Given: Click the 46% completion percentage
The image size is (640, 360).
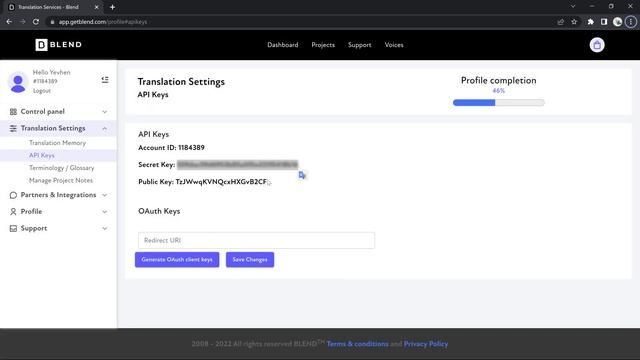Looking at the screenshot, I should [x=498, y=91].
